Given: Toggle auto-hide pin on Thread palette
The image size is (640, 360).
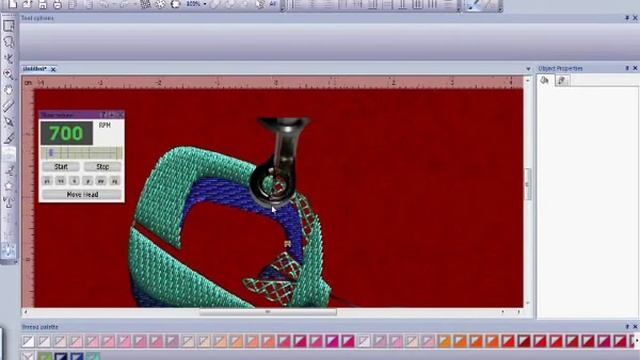Looking at the screenshot, I should click(627, 327).
